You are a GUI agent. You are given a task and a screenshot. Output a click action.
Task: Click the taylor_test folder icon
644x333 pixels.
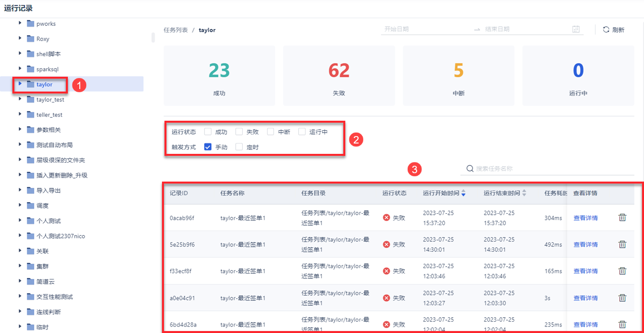pyautogui.click(x=30, y=99)
